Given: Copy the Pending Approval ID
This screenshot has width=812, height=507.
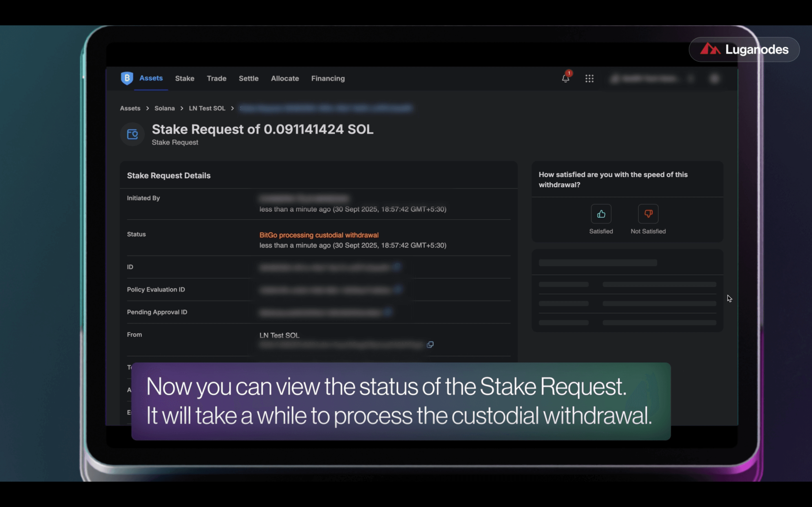Looking at the screenshot, I should pyautogui.click(x=388, y=312).
